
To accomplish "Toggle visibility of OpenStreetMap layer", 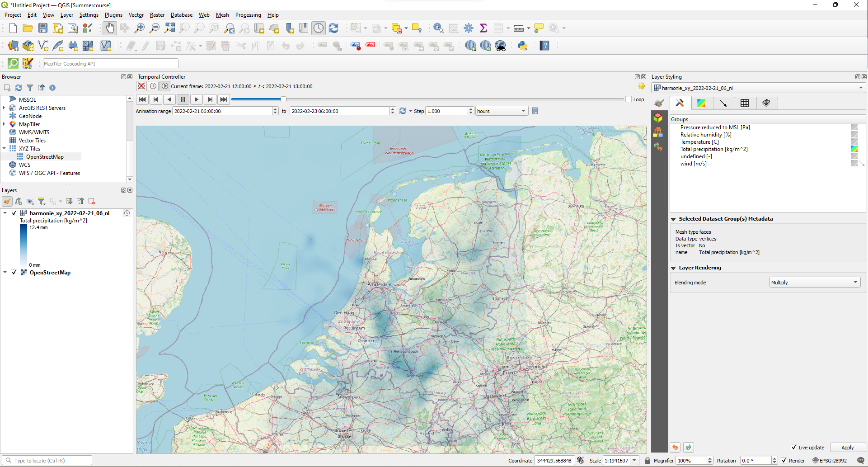I will [x=14, y=273].
